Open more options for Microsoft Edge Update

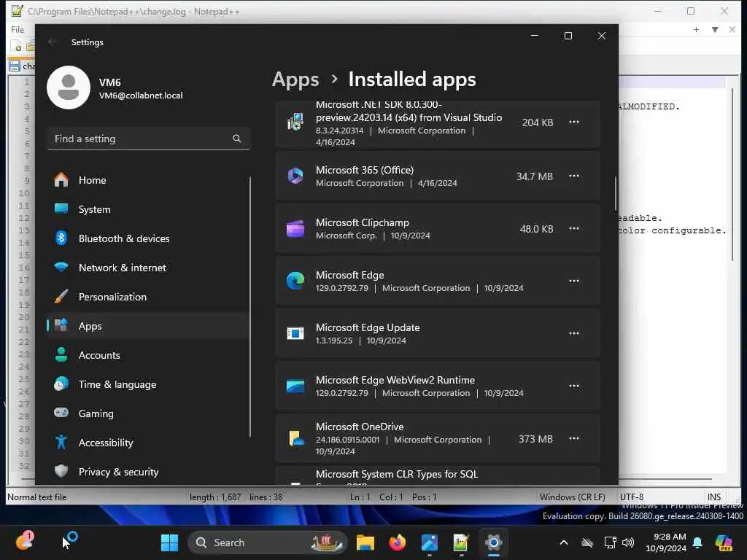(x=574, y=333)
